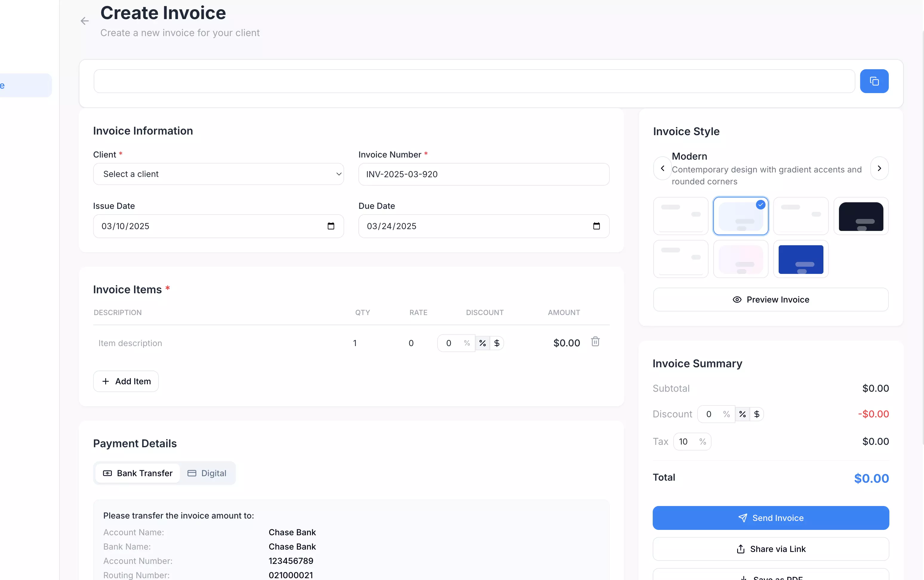This screenshot has width=924, height=580.
Task: Click the Send Invoice button
Action: 771,518
